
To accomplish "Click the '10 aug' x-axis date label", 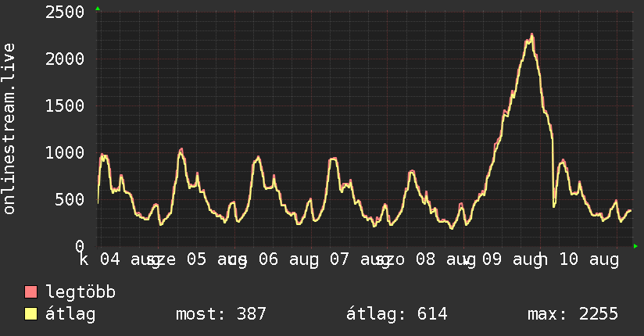I will pyautogui.click(x=589, y=260).
